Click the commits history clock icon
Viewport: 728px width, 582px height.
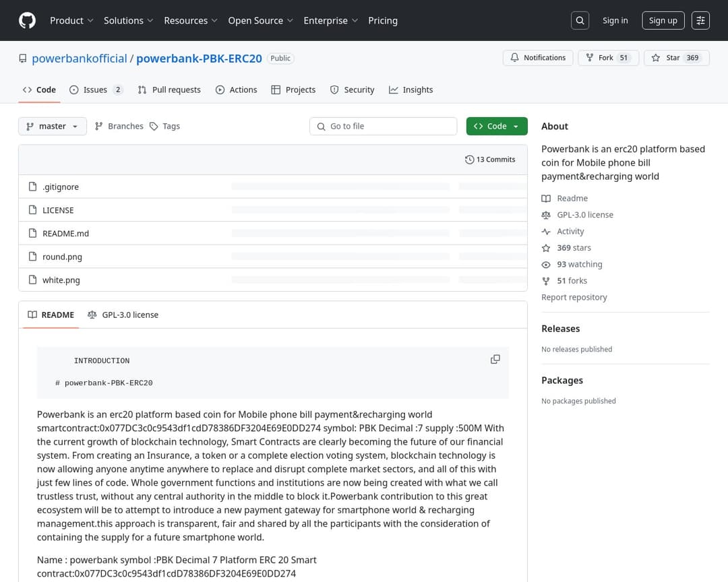click(x=469, y=160)
